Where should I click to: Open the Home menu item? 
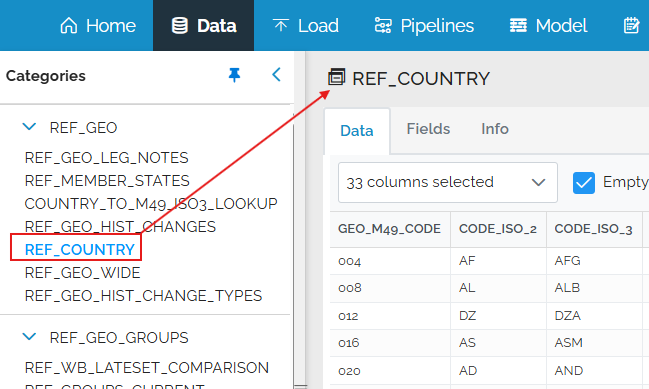click(x=98, y=26)
